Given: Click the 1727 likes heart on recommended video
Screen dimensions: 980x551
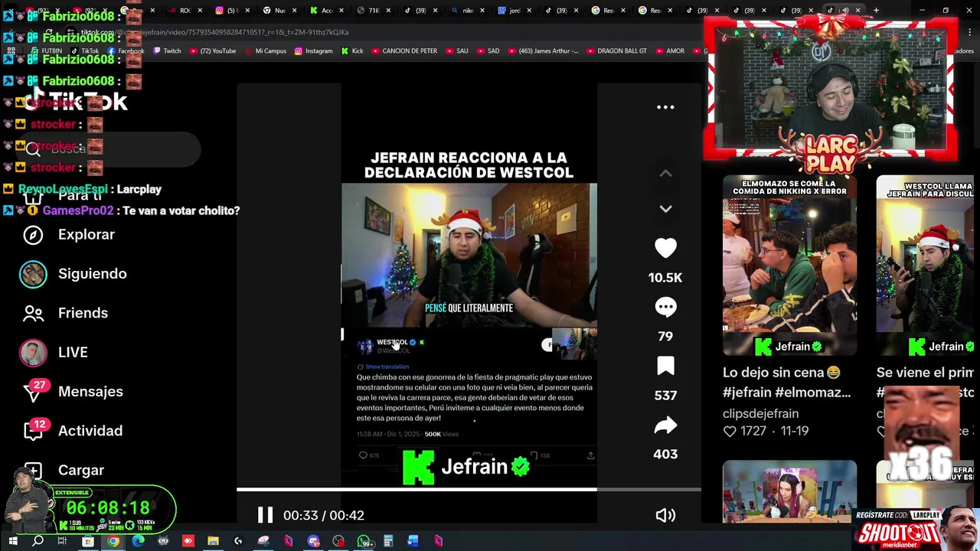Looking at the screenshot, I should point(730,431).
